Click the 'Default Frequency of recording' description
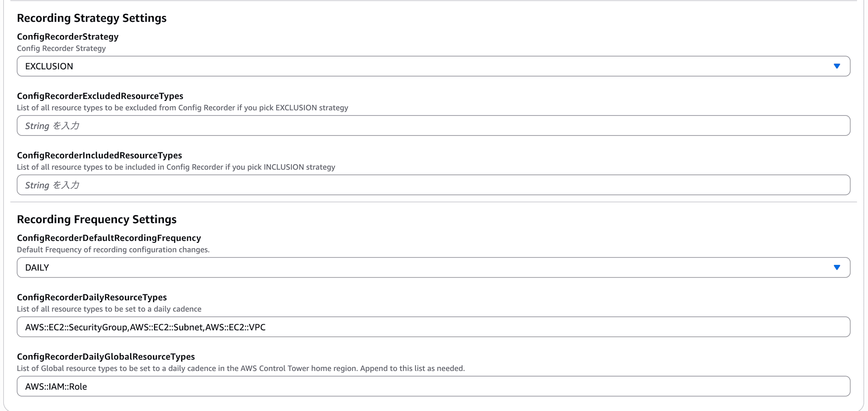868x411 pixels. pyautogui.click(x=113, y=250)
